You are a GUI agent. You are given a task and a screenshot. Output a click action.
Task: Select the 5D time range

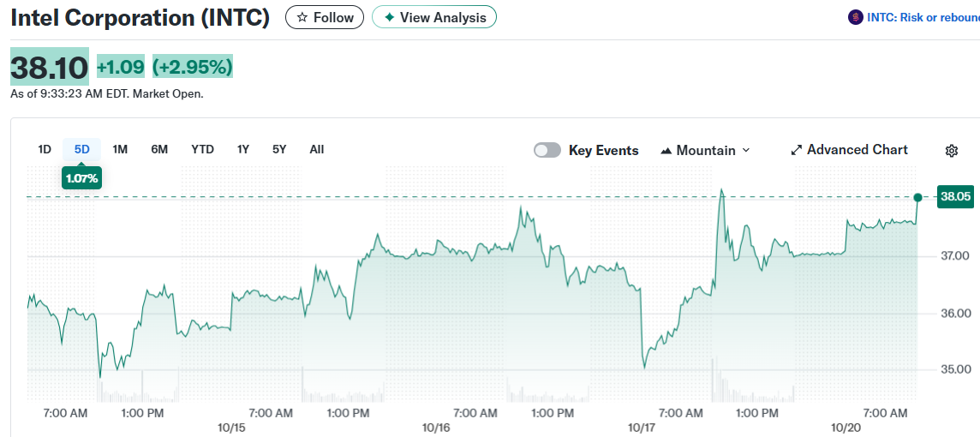tap(82, 149)
